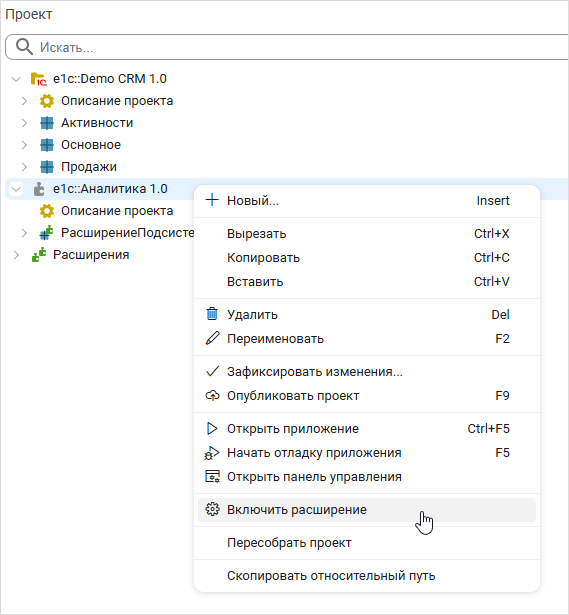Image resolution: width=569 pixels, height=615 pixels.
Task: Choose Открыть приложение menu entry
Action: tap(367, 429)
